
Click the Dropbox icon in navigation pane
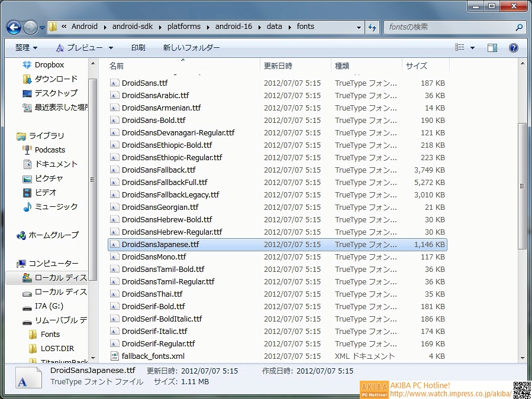[27, 65]
